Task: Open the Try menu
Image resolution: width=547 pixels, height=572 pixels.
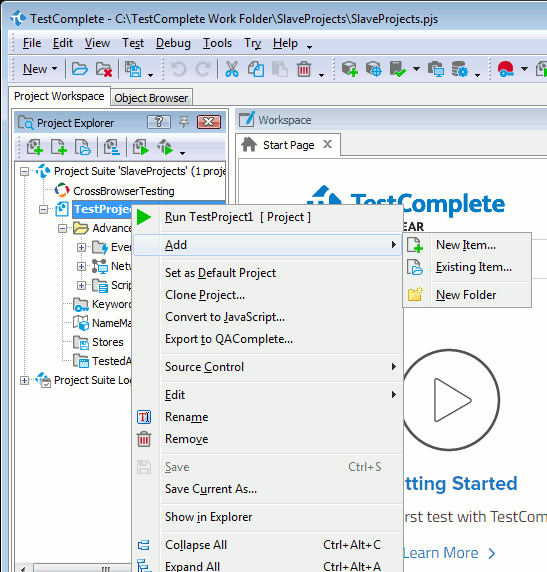Action: pos(253,43)
